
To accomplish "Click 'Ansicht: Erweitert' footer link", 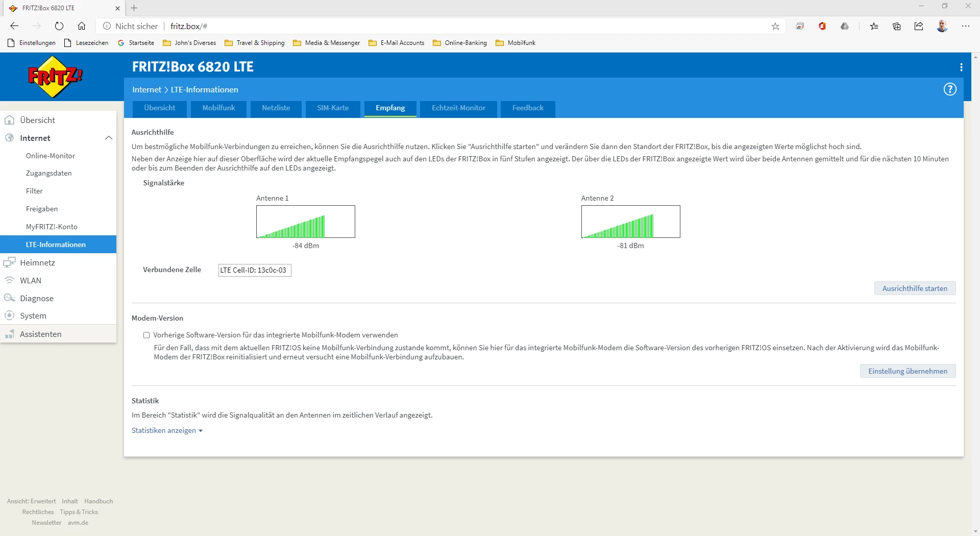I will coord(32,501).
